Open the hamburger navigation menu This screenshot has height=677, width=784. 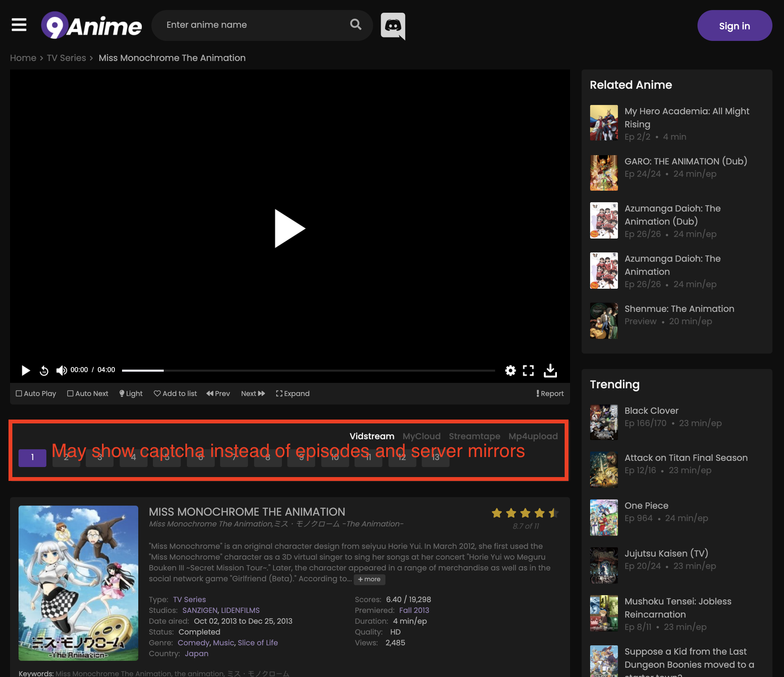tap(19, 25)
